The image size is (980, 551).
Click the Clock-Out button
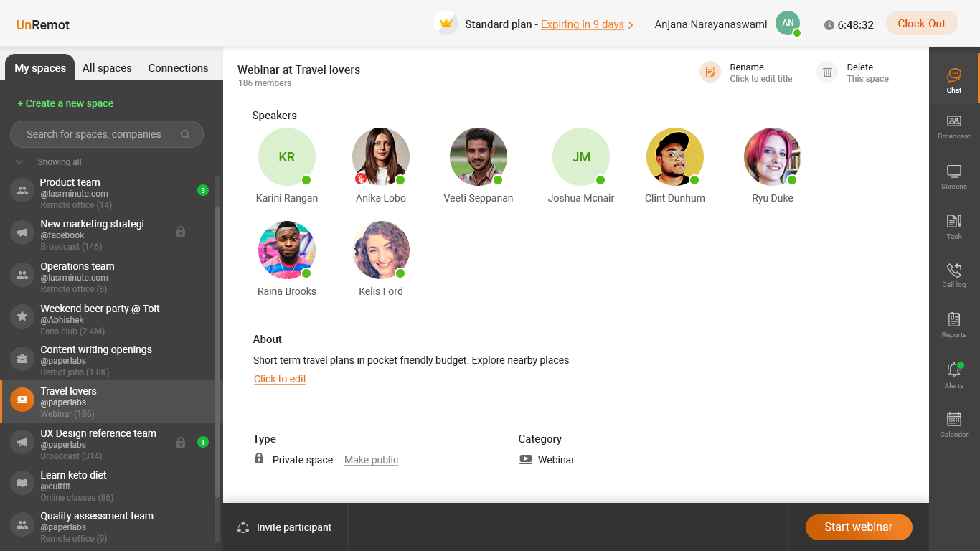coord(922,24)
